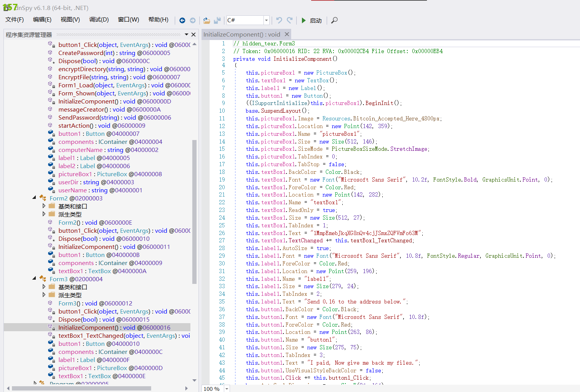The image size is (580, 392).
Task: Click textBox1_TextChanged handler on line 27
Action: click(x=381, y=240)
